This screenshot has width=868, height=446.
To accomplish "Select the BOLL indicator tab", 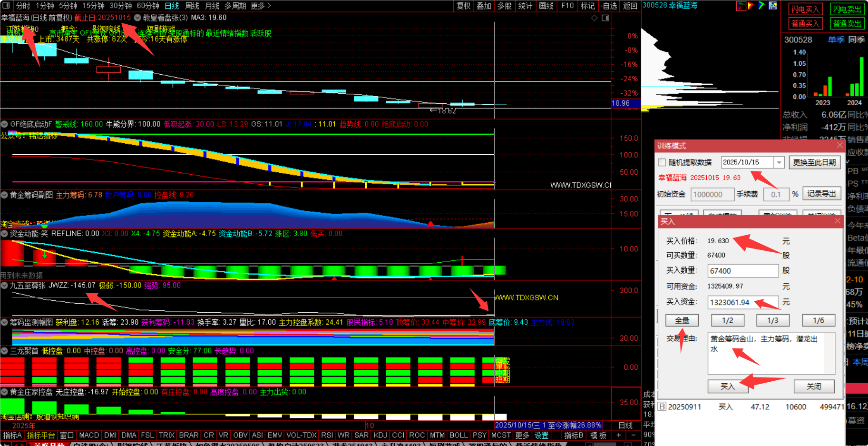I will click(458, 435).
